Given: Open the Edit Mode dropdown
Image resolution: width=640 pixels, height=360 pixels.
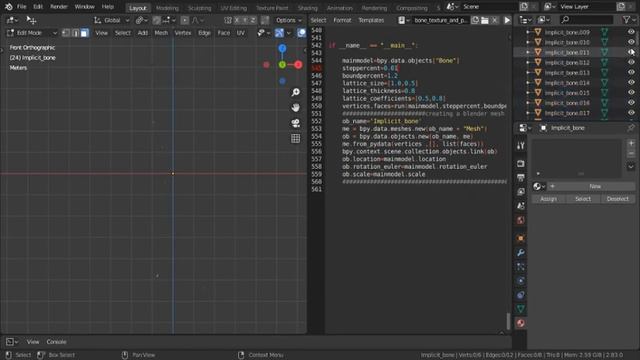Looking at the screenshot, I should tap(32, 33).
